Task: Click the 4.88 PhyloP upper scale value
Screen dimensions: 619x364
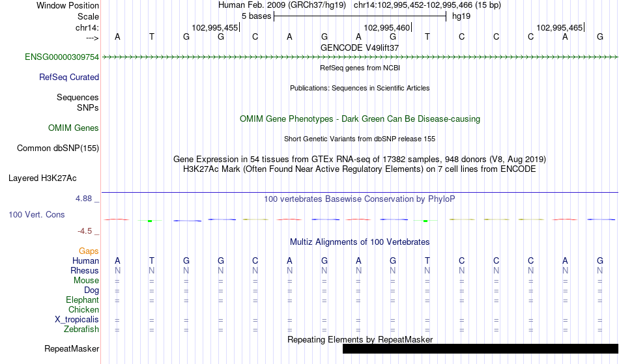Action: (83, 199)
